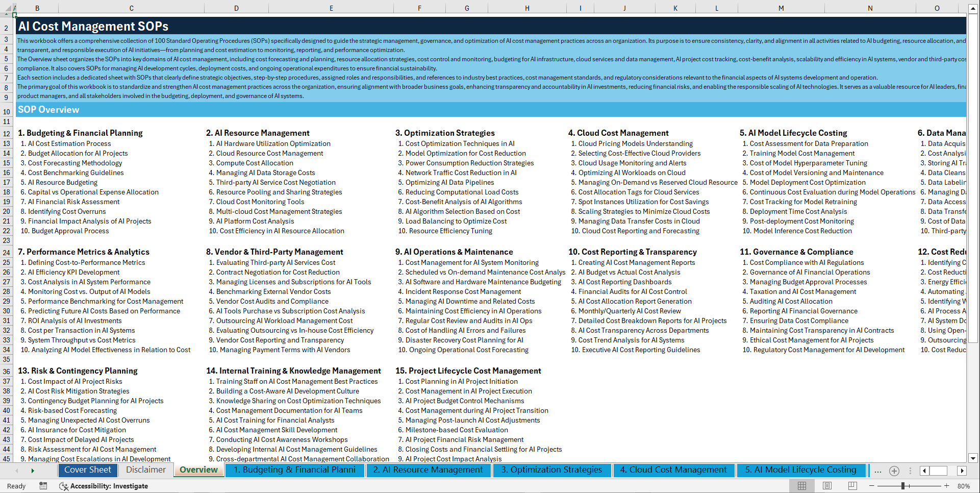Click the 80% zoom level indicator
The height and width of the screenshot is (493, 980).
pyautogui.click(x=964, y=486)
